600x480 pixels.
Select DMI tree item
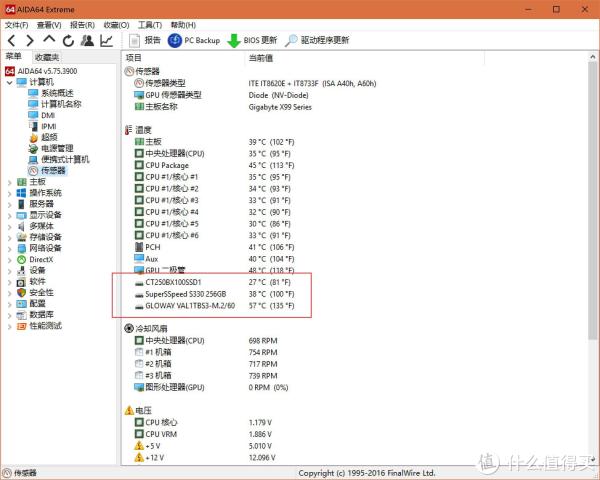(x=42, y=115)
